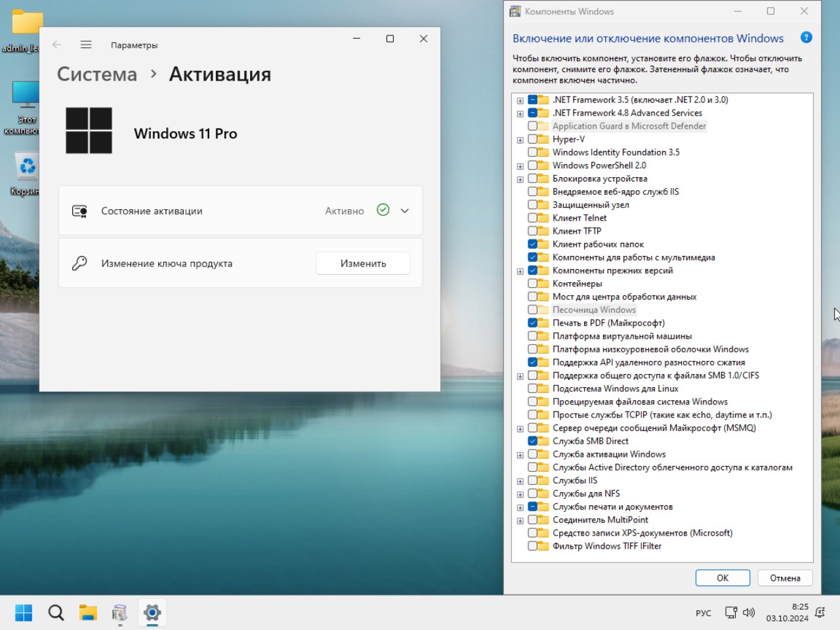Image resolution: width=840 pixels, height=630 pixels.
Task: Open the Settings navigation hamburger menu
Action: [x=85, y=45]
